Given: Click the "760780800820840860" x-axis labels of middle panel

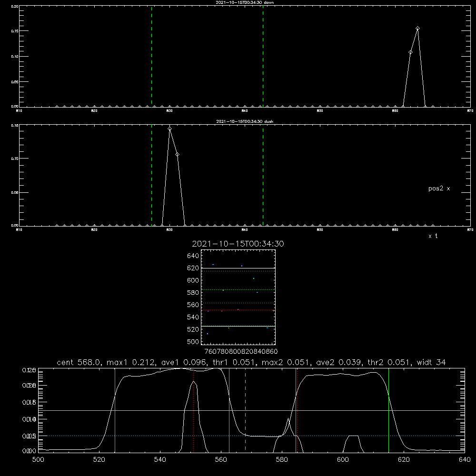Looking at the screenshot, I should (x=241, y=351).
